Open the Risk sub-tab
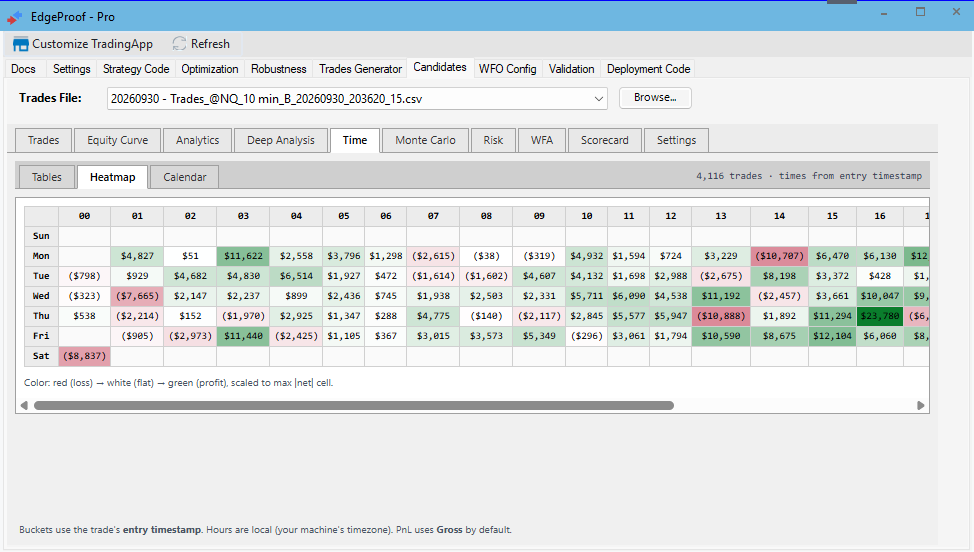974x552 pixels. 493,140
